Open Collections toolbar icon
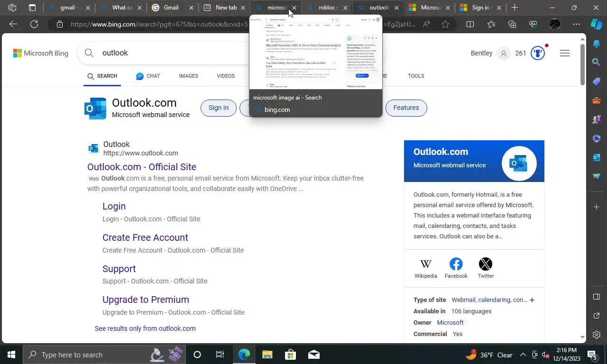Viewport: 607px width, 364px height. [x=512, y=24]
